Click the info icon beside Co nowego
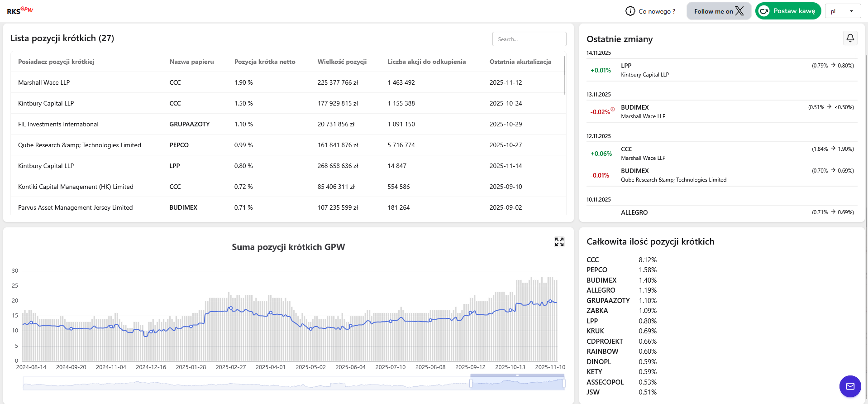The height and width of the screenshot is (404, 868). click(630, 11)
